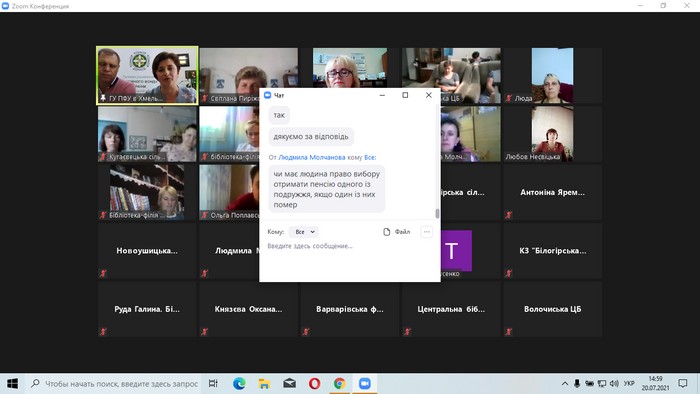Open Google Chrome from the taskbar

(x=339, y=383)
